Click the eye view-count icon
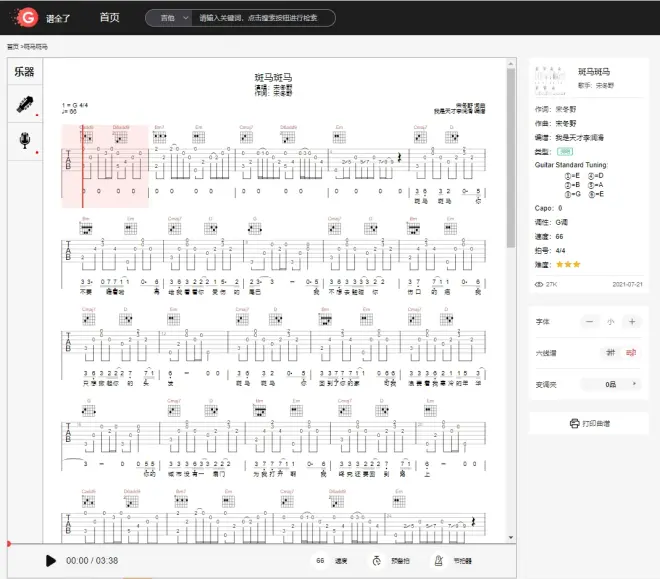 [539, 285]
